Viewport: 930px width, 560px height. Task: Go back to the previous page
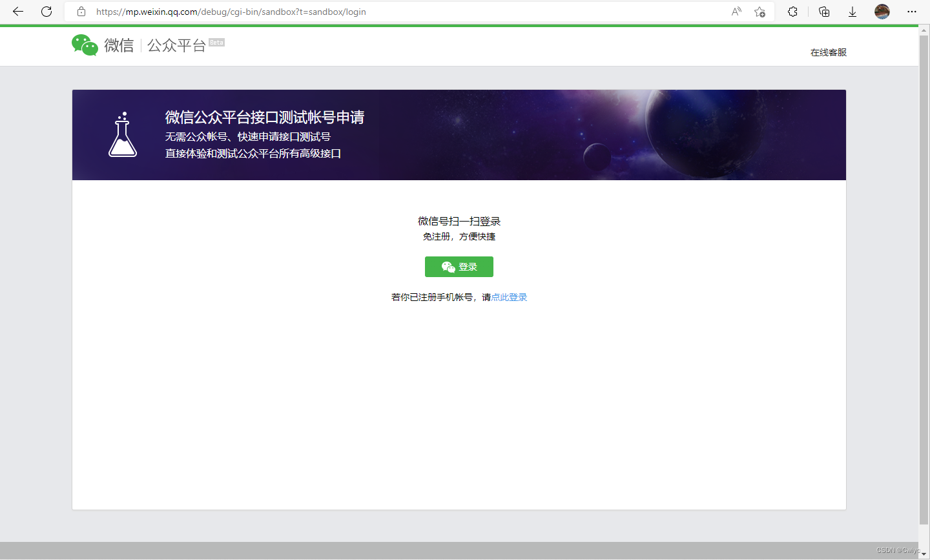(x=18, y=12)
